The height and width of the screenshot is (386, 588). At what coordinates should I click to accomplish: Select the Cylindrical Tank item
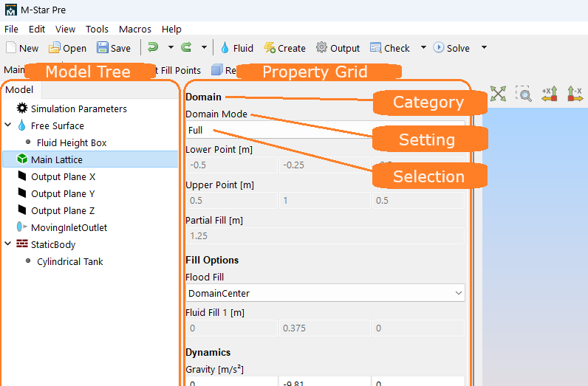[x=69, y=261]
